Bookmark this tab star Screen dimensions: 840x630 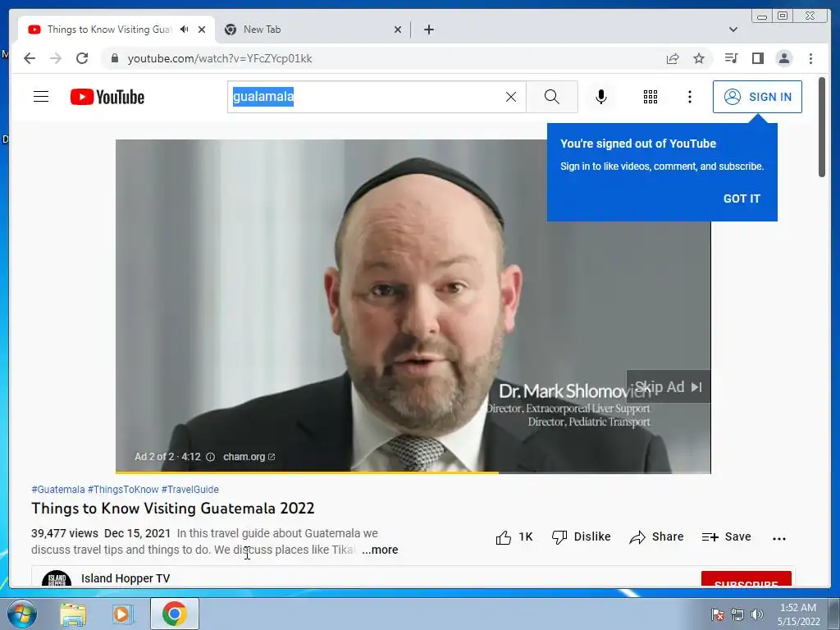tap(699, 58)
